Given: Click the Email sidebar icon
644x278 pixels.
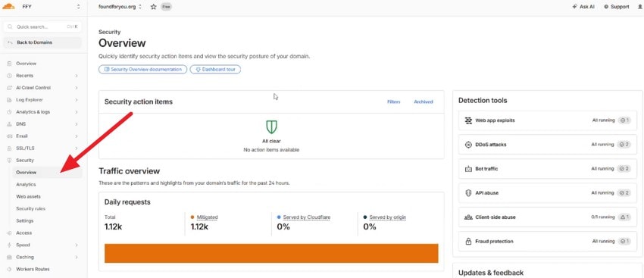Looking at the screenshot, I should click(x=9, y=136).
